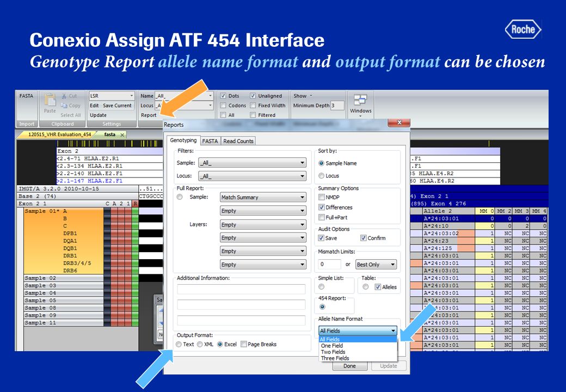Screen dimensions: 566x392
Task: Select Sort by Sample Name radio
Action: pos(321,163)
